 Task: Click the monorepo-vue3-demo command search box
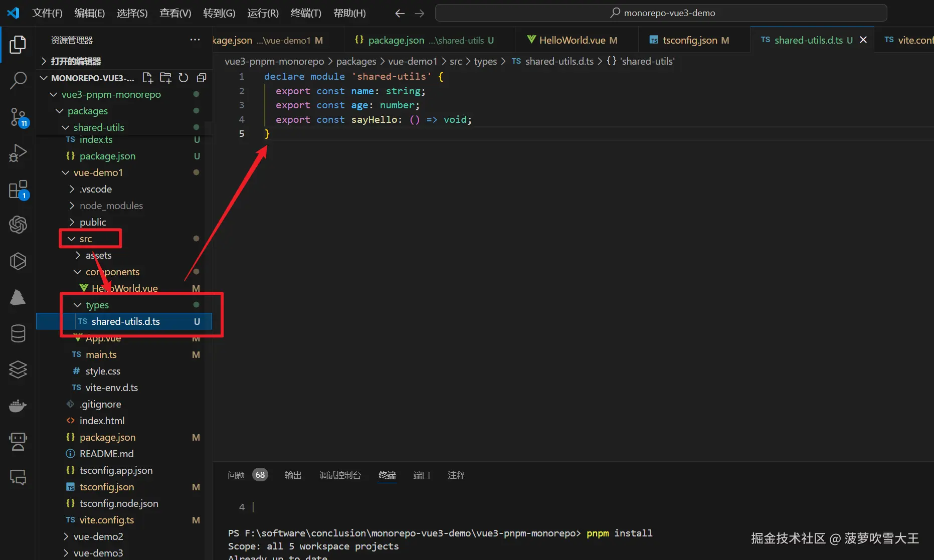661,13
